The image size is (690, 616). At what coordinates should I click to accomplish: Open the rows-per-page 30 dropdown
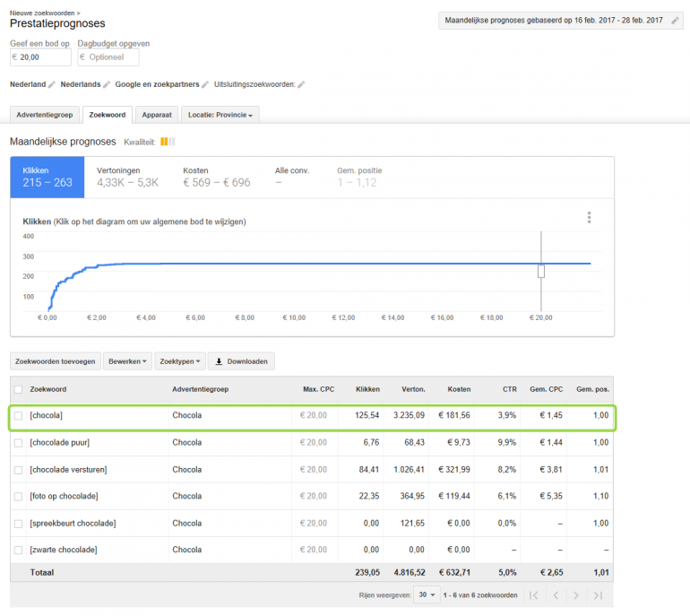pyautogui.click(x=427, y=594)
